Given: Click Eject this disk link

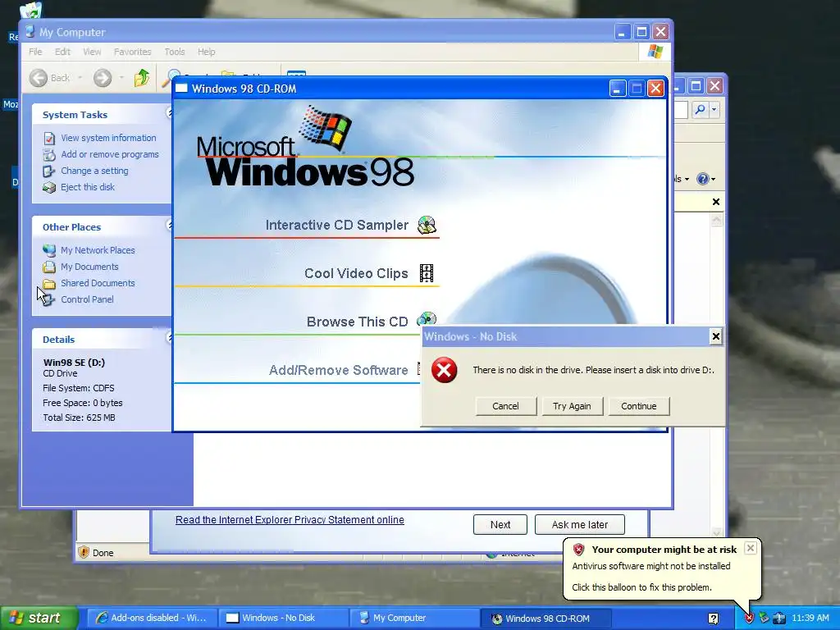Looking at the screenshot, I should [x=87, y=187].
